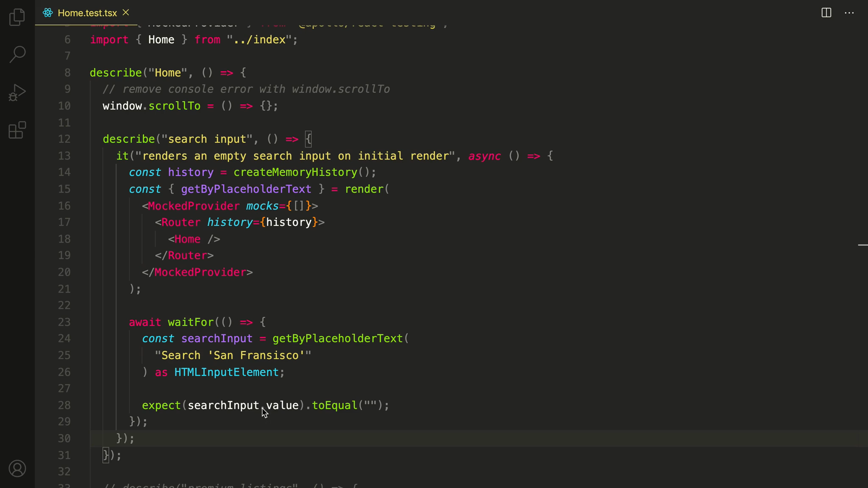Click the "Search 'San Fransisco'" string
This screenshot has height=488, width=868.
233,355
